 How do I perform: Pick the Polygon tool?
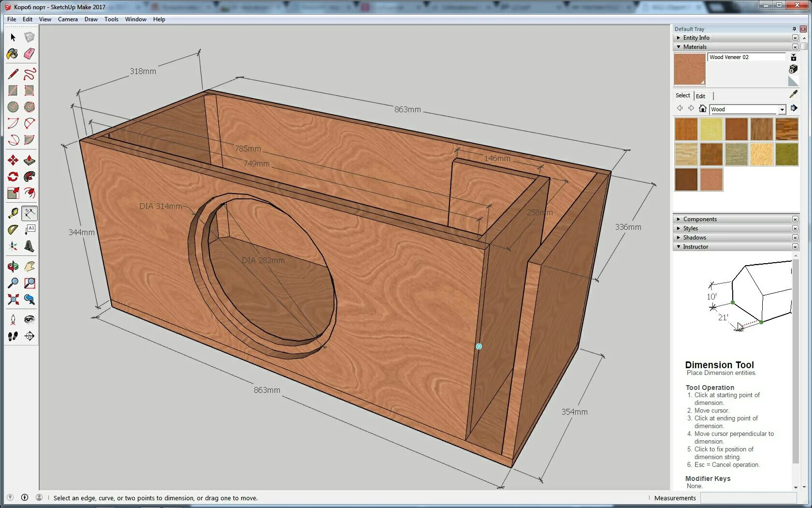point(29,107)
